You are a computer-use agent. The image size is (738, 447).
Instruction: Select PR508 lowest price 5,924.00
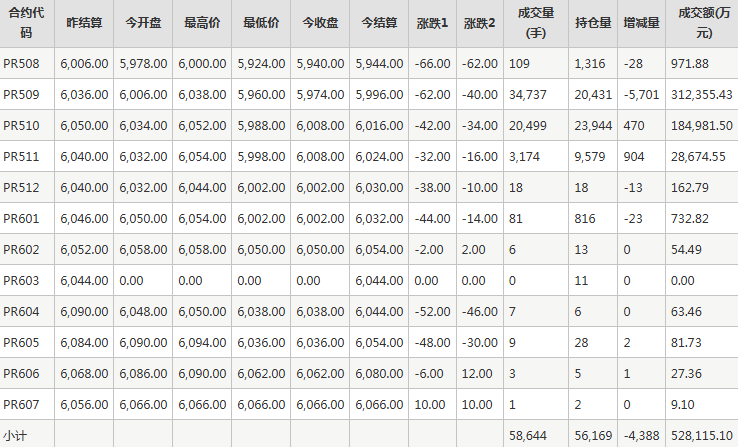point(261,64)
